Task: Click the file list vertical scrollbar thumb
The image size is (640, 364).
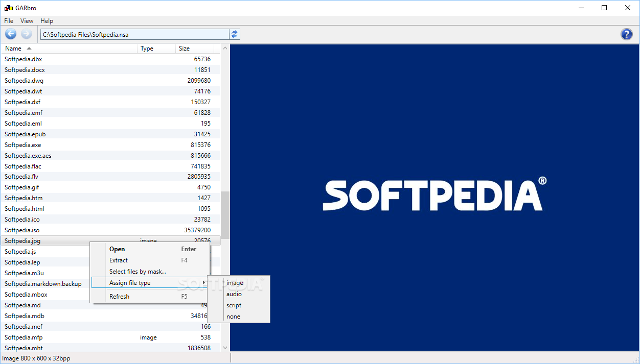Action: click(225, 215)
